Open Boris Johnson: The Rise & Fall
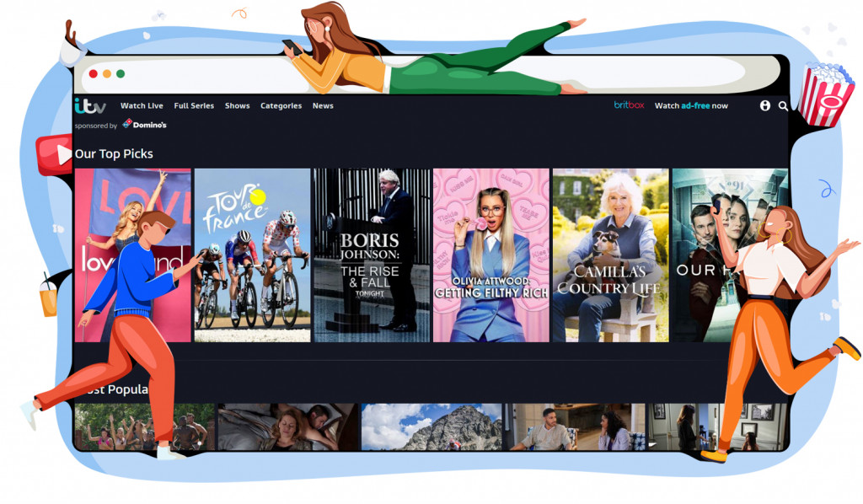863x504 pixels. (372, 255)
